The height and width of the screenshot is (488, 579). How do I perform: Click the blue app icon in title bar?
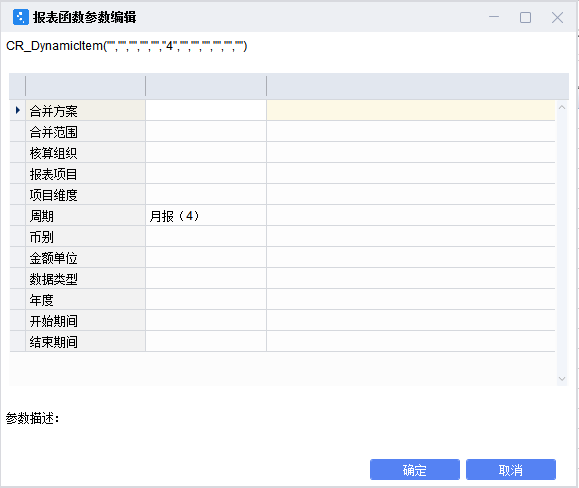(x=21, y=17)
